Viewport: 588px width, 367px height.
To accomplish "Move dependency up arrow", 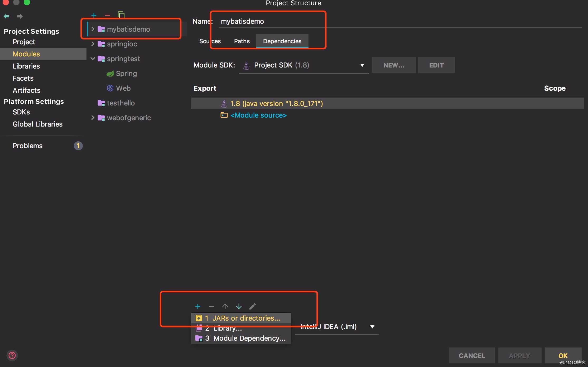I will coord(225,306).
